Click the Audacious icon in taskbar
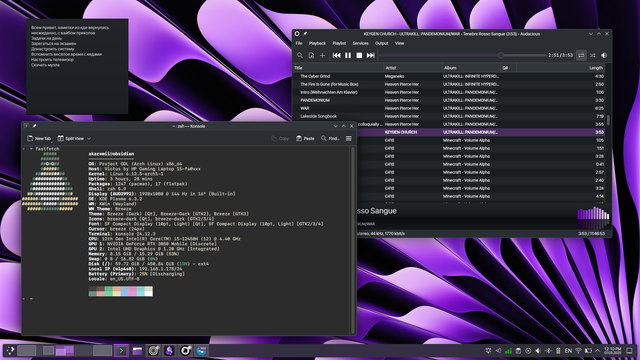 [x=185, y=350]
